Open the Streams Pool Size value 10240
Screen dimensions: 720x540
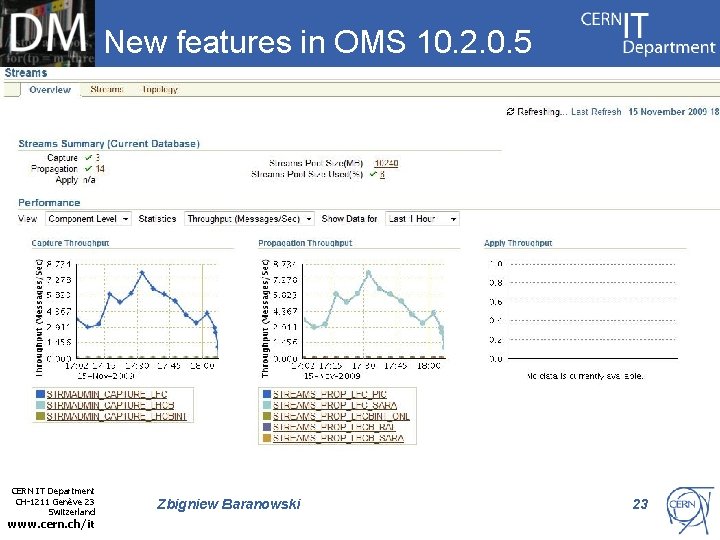tap(386, 163)
